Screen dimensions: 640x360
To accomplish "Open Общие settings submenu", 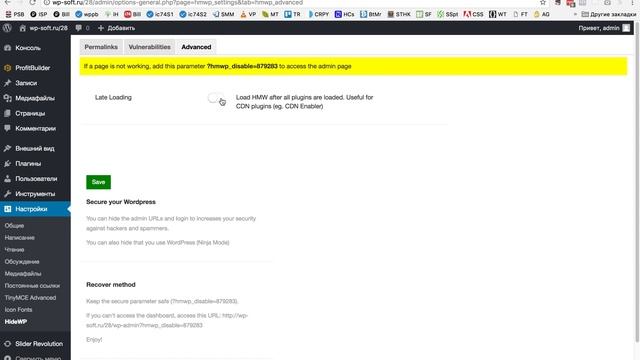I will click(14, 225).
